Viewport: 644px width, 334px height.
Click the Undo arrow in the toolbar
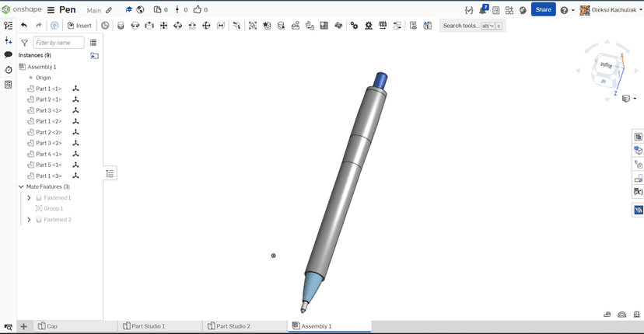click(x=24, y=26)
